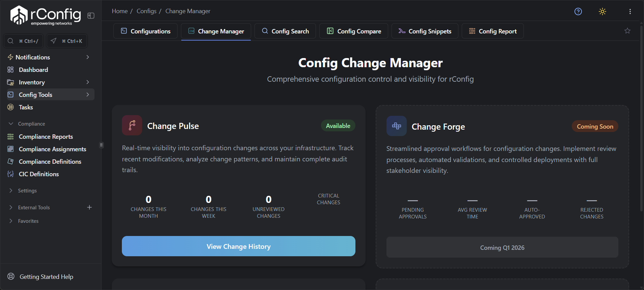Click the Available status badge
Image resolution: width=644 pixels, height=290 pixels.
pyautogui.click(x=338, y=126)
